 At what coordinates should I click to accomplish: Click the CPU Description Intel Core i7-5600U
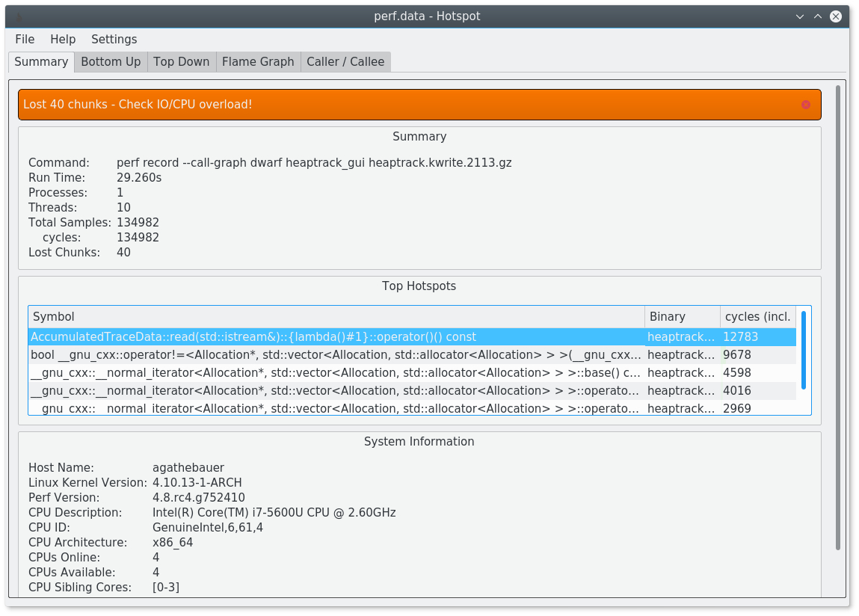coord(274,513)
